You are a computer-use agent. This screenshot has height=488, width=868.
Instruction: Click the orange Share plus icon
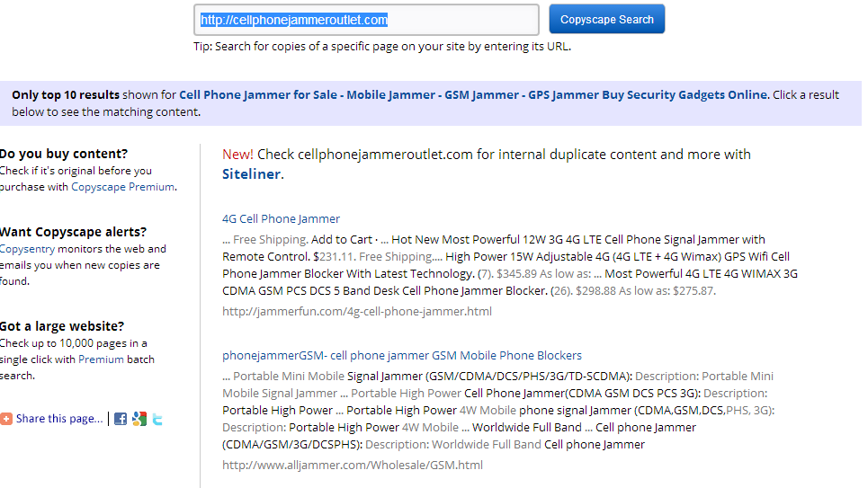[x=6, y=419]
